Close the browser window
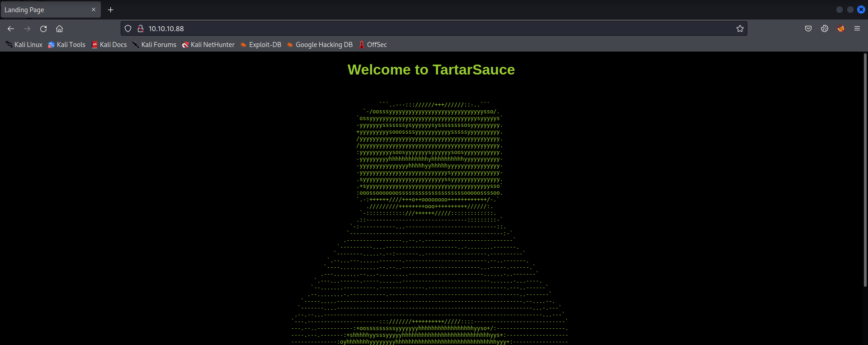 pyautogui.click(x=861, y=9)
